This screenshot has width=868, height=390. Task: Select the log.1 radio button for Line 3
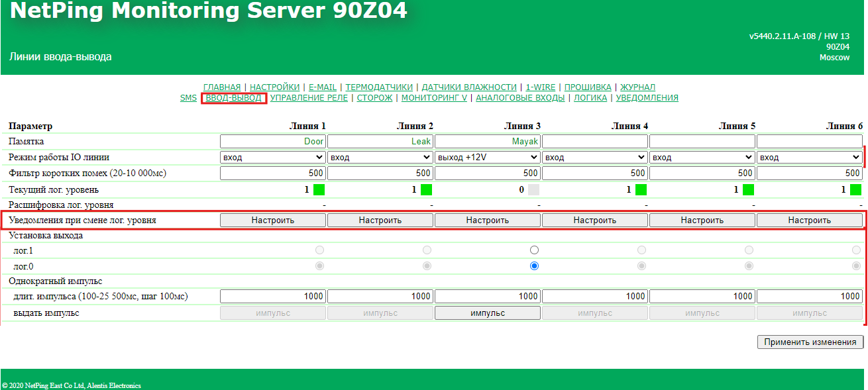(x=534, y=250)
